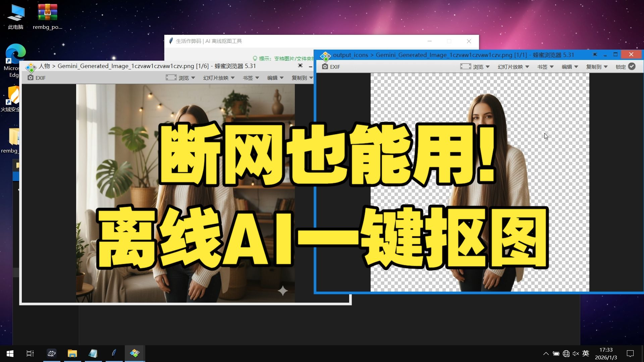Switch 英 input language indicator
This screenshot has height=362, width=644.
coord(586,354)
